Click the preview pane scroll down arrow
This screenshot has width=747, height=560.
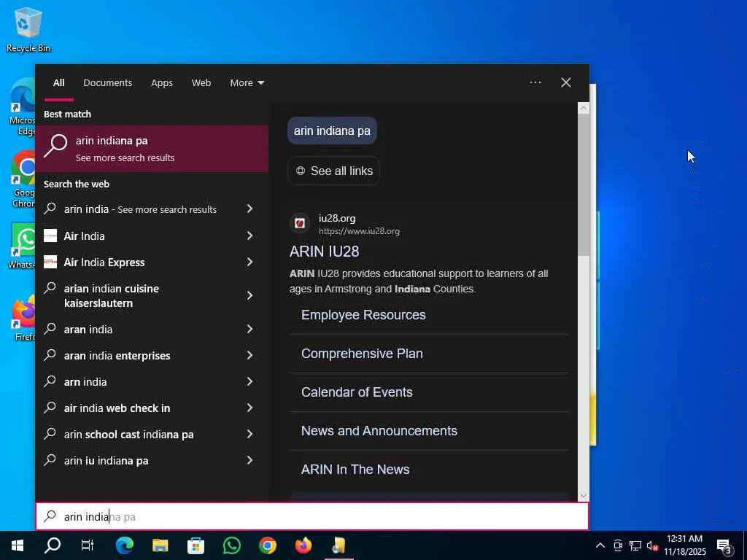[x=584, y=496]
